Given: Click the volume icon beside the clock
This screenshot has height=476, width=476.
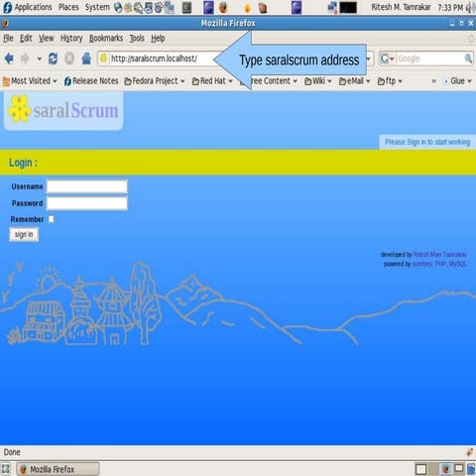Looking at the screenshot, I should 471,8.
